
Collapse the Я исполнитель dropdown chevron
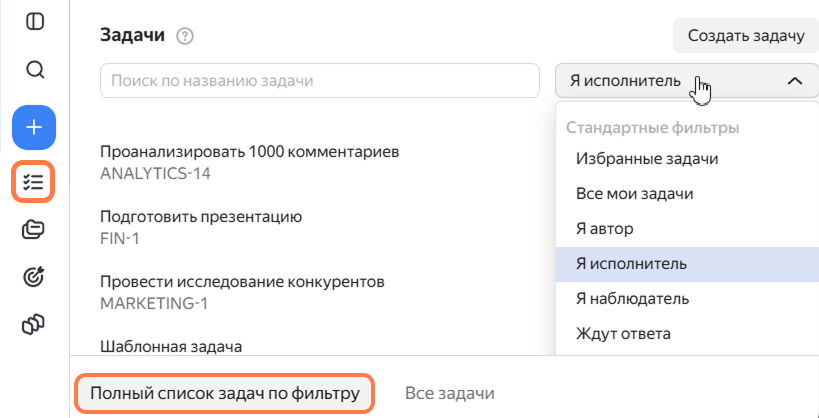pos(794,81)
